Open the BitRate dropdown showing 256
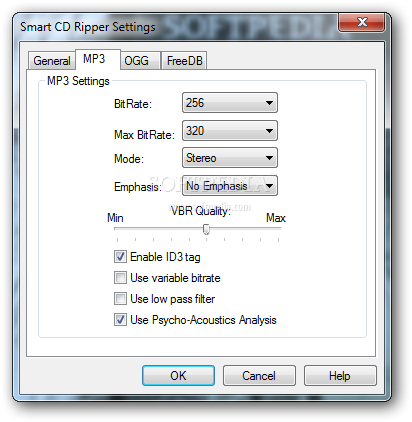The width and height of the screenshot is (412, 422). click(230, 103)
